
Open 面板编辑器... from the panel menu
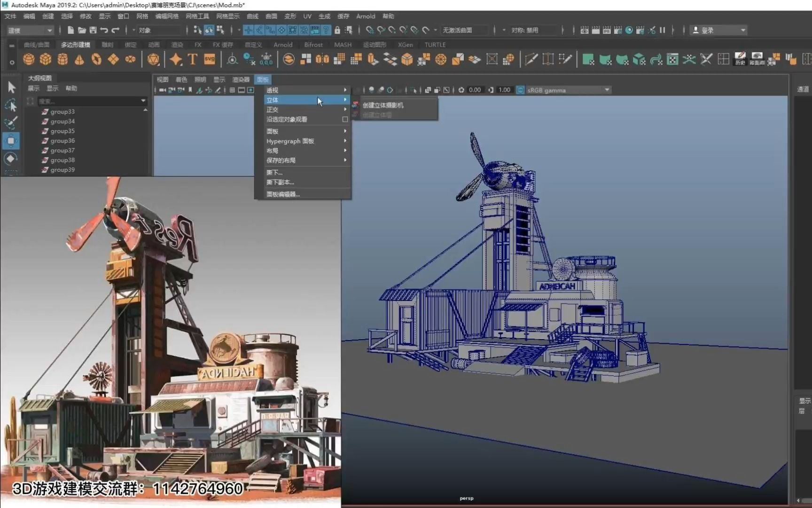[x=283, y=194]
